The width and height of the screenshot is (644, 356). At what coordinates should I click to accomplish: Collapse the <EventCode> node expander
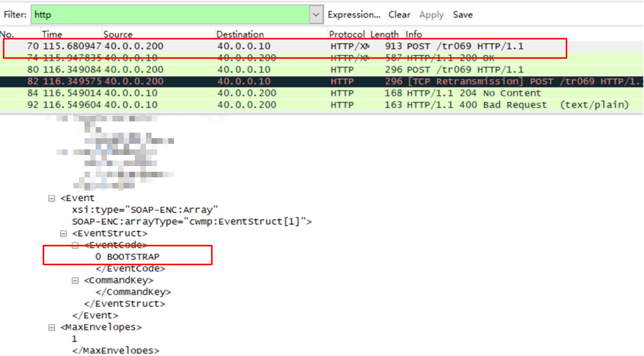75,245
